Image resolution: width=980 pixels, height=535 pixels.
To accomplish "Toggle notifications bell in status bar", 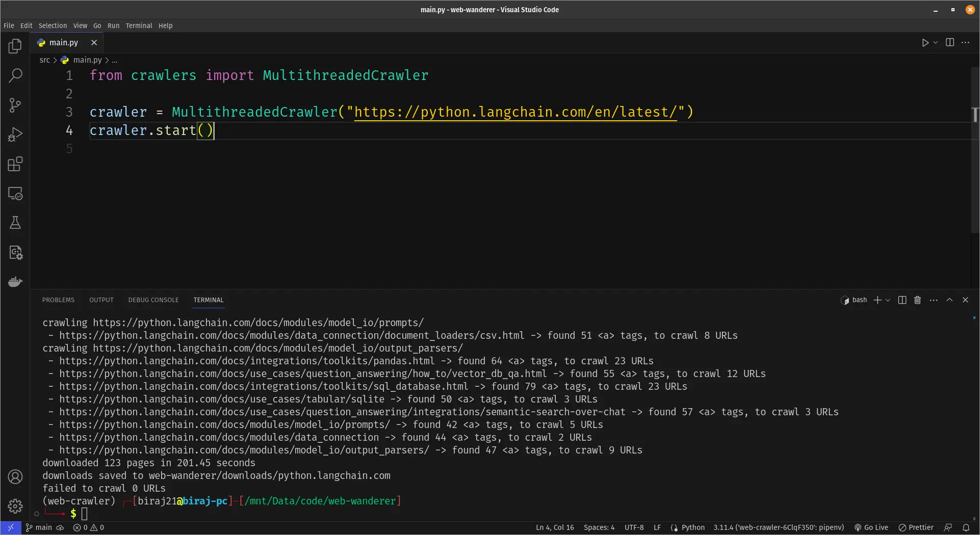I will tap(966, 528).
